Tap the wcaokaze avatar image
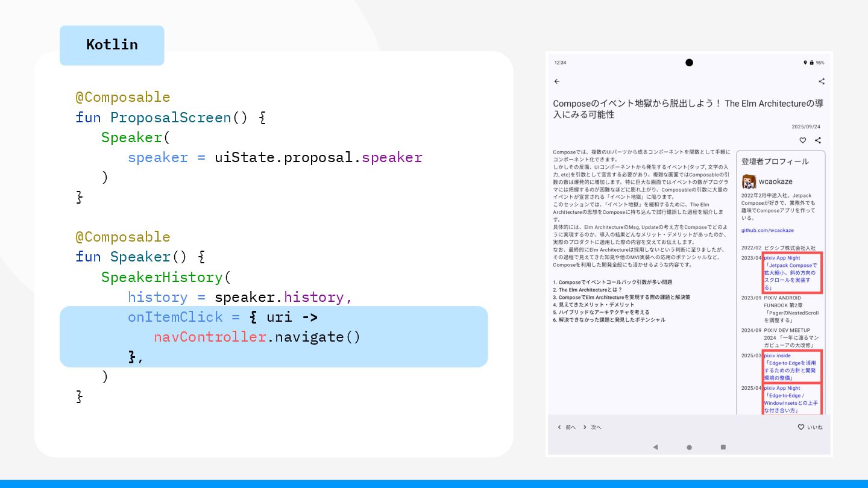The height and width of the screenshot is (488, 868). (749, 181)
